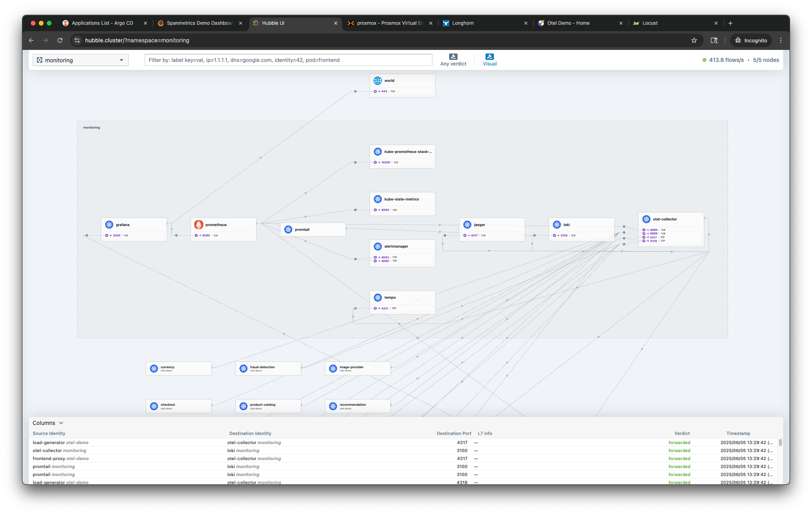
Task: Switch to the Longhorn tab
Action: pyautogui.click(x=463, y=23)
